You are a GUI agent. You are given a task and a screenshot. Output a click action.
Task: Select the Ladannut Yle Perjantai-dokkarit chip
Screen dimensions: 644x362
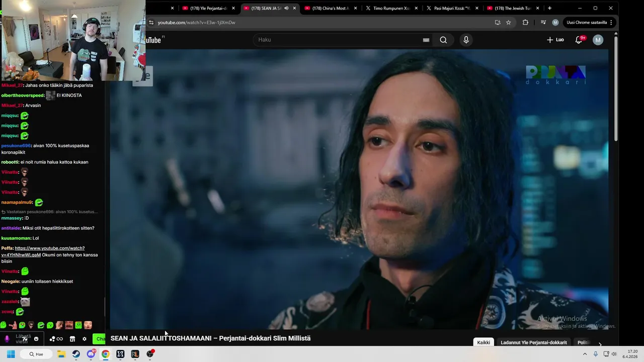pyautogui.click(x=534, y=342)
